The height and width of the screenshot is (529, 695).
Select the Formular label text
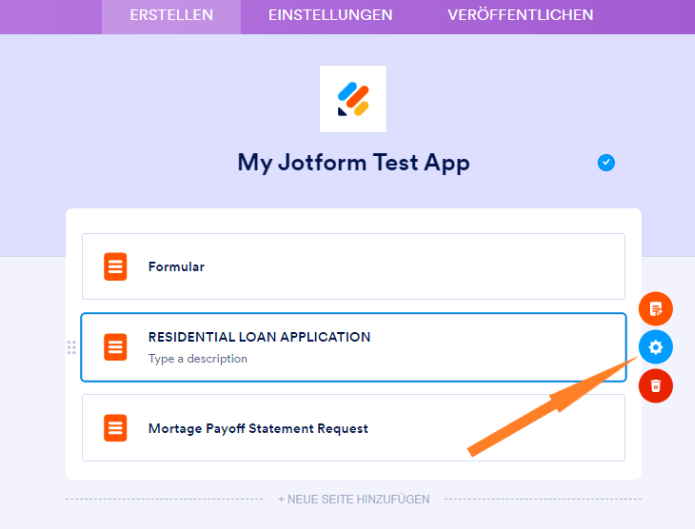(176, 267)
